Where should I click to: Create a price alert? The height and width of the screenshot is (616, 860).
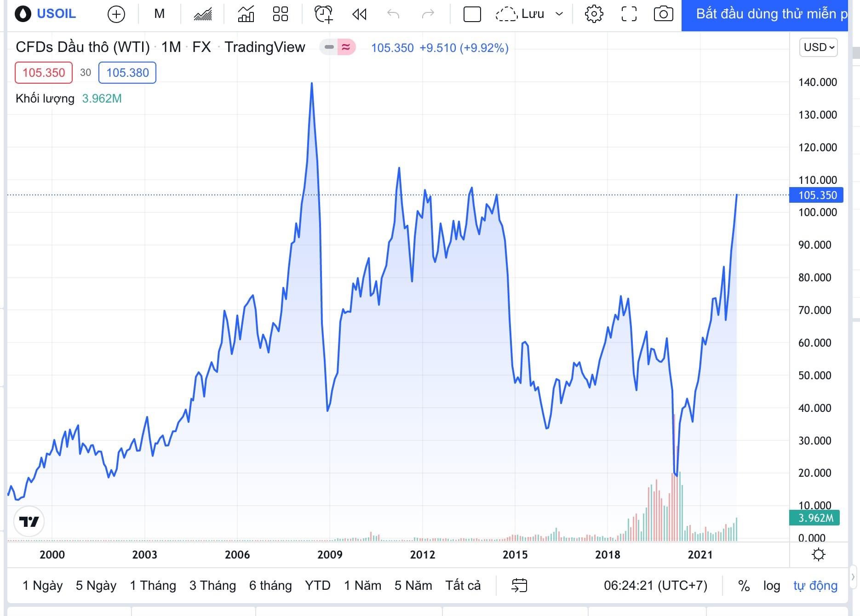coord(324,14)
